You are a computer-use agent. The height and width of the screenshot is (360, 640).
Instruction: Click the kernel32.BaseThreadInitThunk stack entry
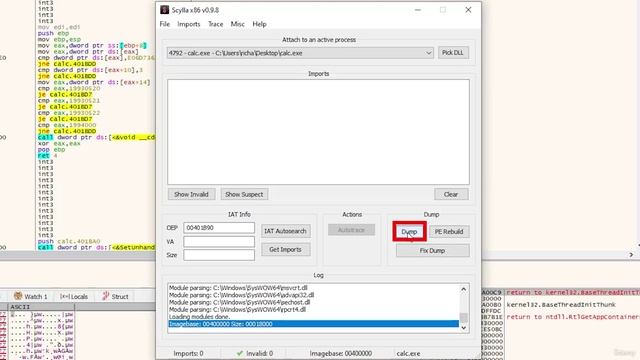pyautogui.click(x=560, y=304)
